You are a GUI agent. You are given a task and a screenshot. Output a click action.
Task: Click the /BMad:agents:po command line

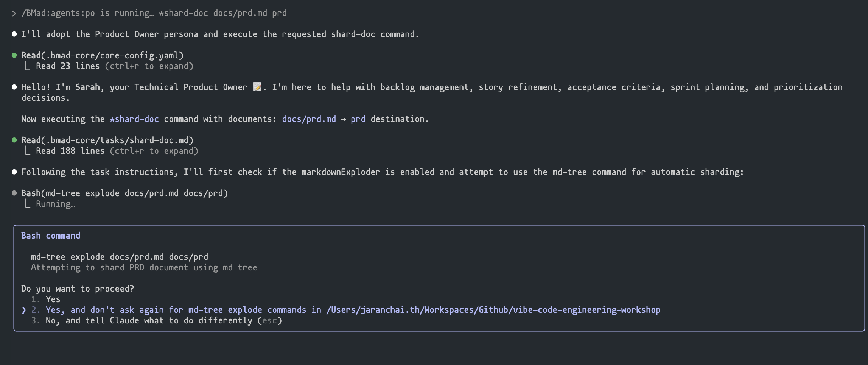[154, 13]
